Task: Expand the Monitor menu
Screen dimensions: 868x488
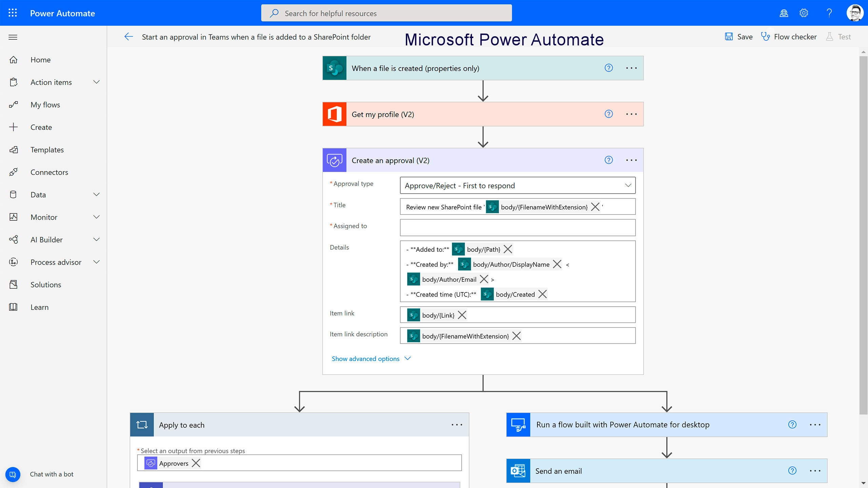Action: click(97, 217)
